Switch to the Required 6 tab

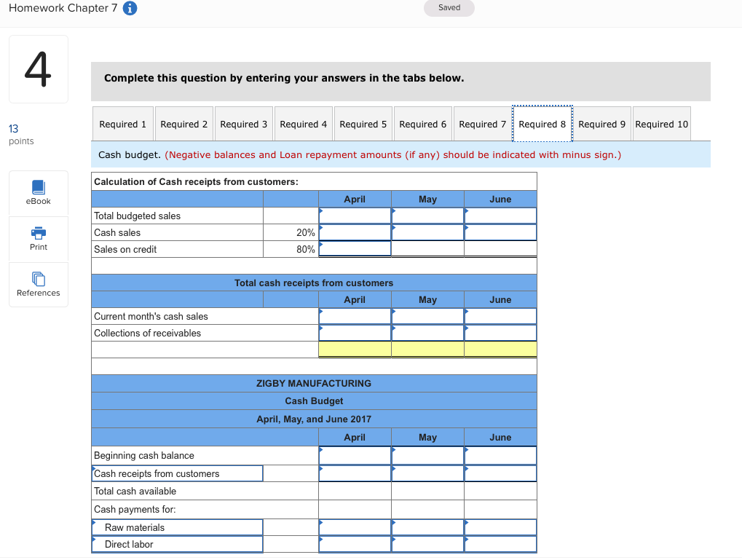[x=422, y=124]
